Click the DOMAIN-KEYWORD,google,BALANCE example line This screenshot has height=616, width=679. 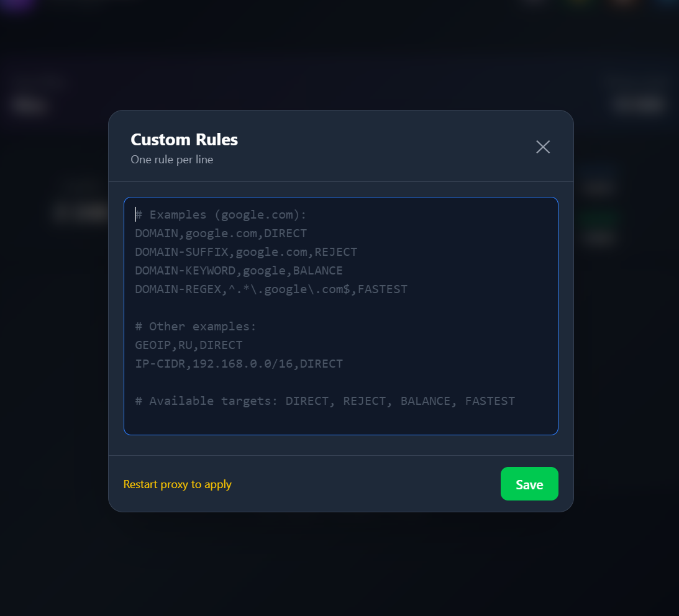pyautogui.click(x=239, y=271)
